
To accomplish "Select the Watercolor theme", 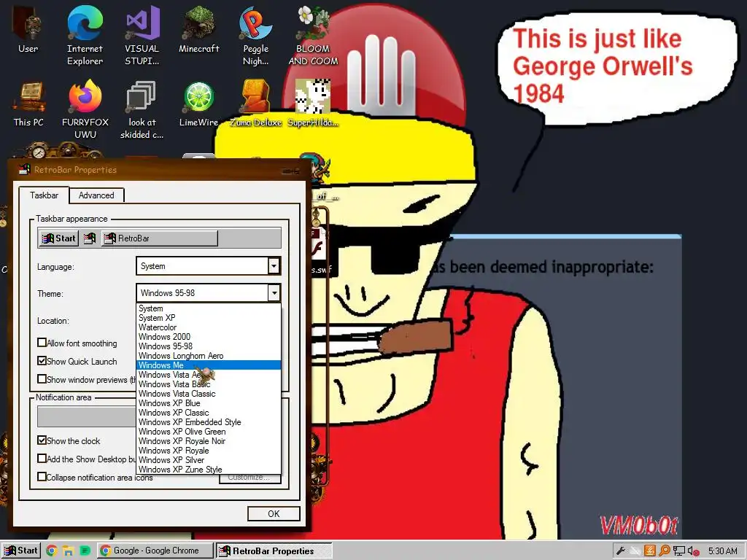I will (x=209, y=327).
